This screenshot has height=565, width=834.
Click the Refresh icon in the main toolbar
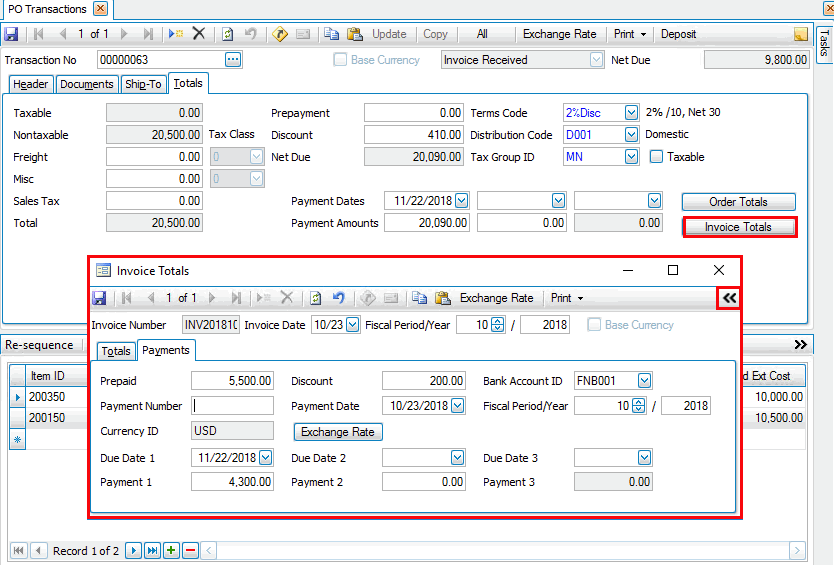pyautogui.click(x=228, y=34)
